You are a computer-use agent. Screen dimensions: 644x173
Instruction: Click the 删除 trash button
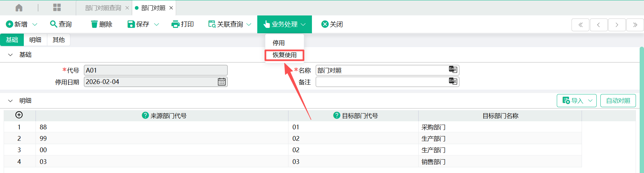pyautogui.click(x=102, y=24)
